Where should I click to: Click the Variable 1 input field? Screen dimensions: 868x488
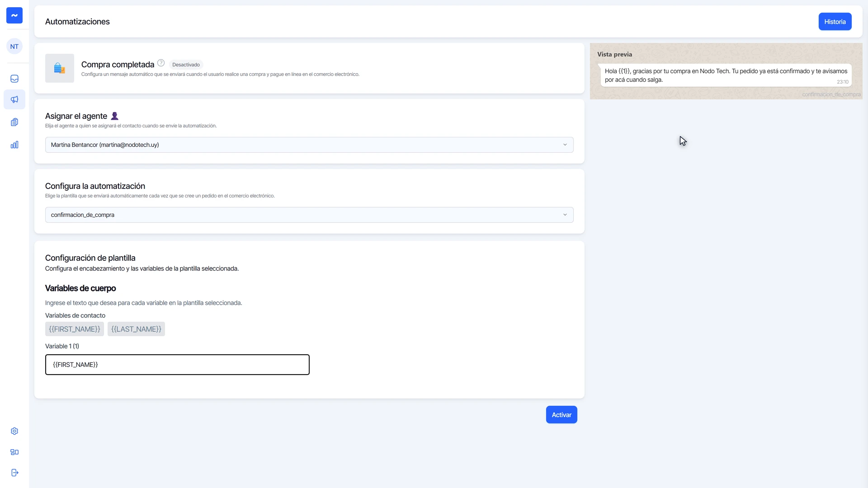177,365
